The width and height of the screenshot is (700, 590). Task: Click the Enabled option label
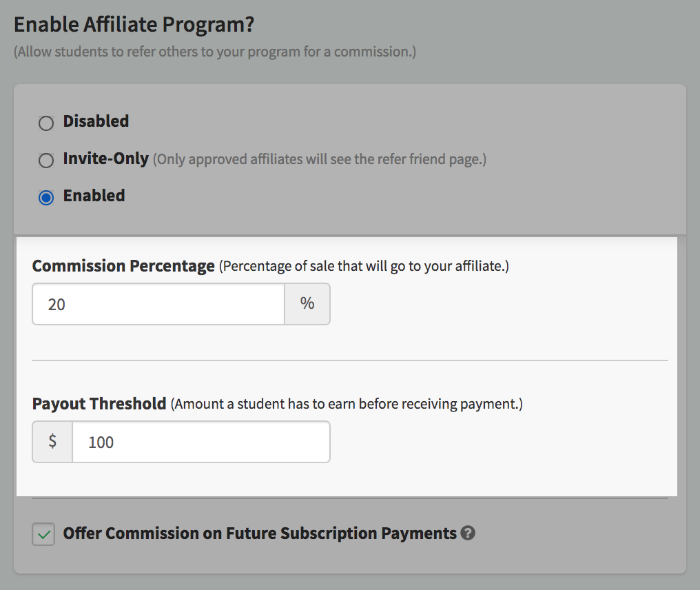[94, 196]
